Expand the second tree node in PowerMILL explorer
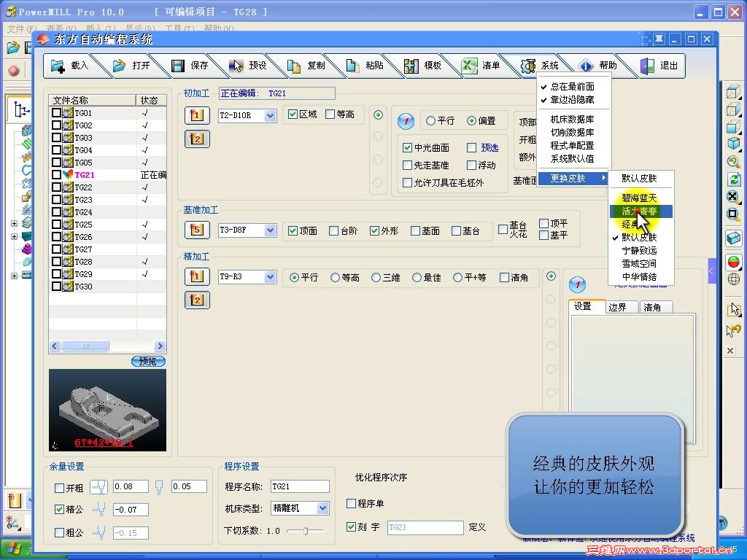Screen dimensions: 747x560 click(15, 236)
